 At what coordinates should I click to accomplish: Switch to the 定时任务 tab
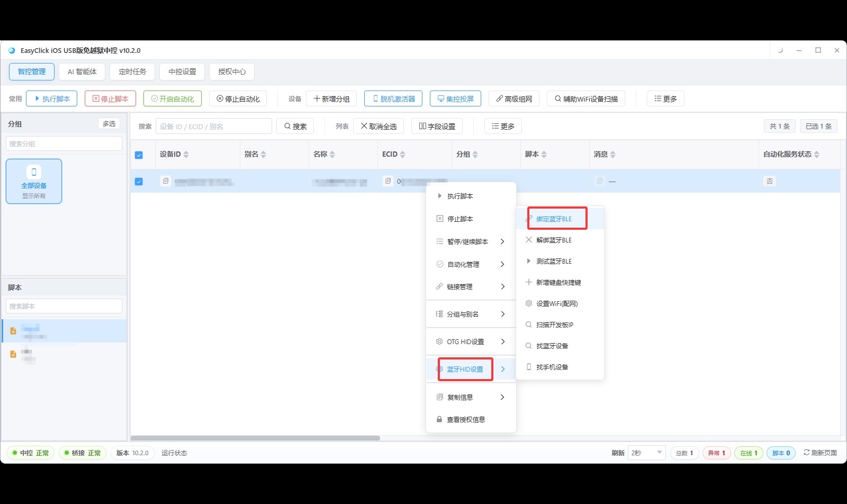pyautogui.click(x=132, y=71)
